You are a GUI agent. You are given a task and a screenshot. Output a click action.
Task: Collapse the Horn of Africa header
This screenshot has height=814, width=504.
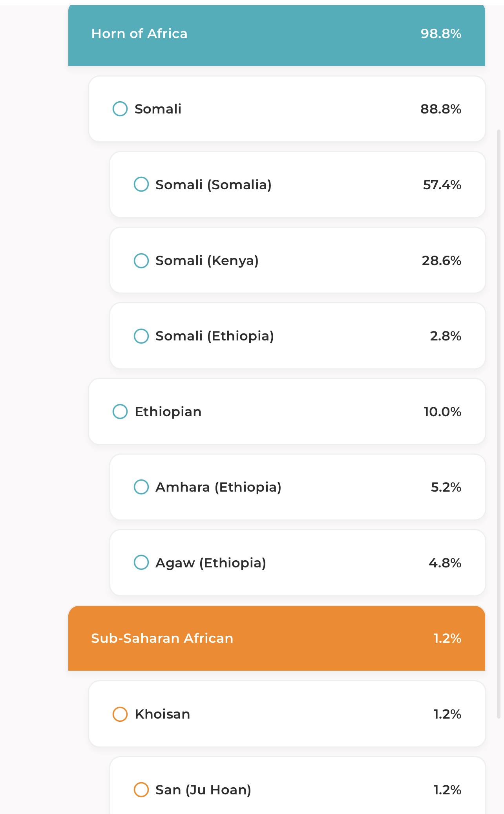pyautogui.click(x=277, y=34)
